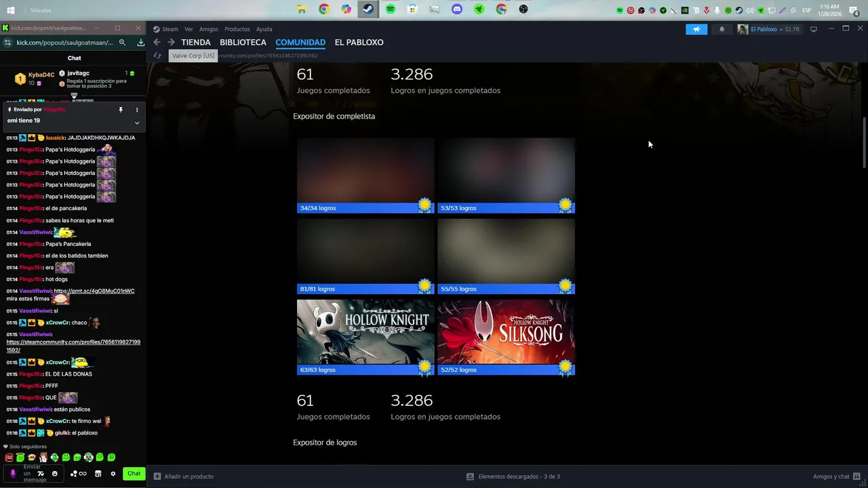Click KybaD4C in the chat leaderboard
This screenshot has width=868, height=488.
click(41, 75)
